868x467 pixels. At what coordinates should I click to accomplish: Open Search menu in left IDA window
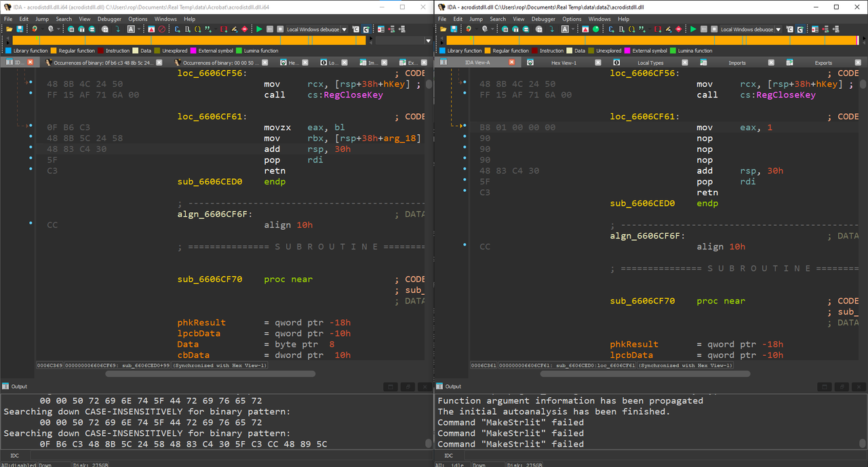[64, 19]
